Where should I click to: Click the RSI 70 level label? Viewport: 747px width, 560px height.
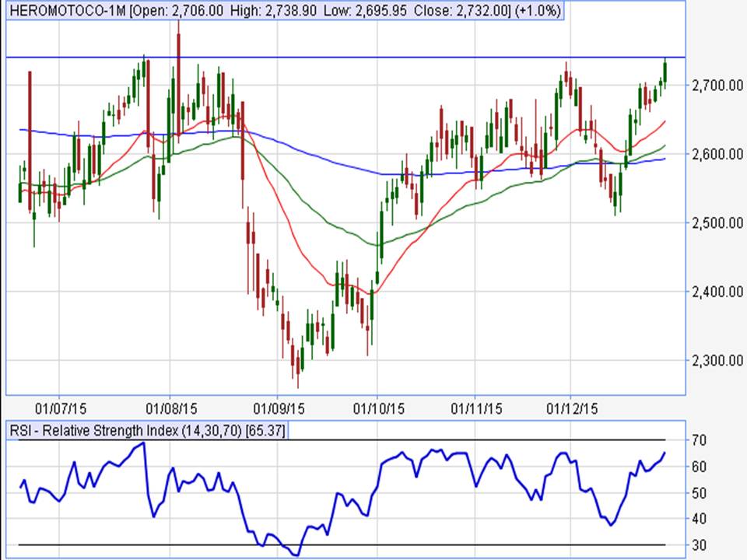(x=700, y=440)
